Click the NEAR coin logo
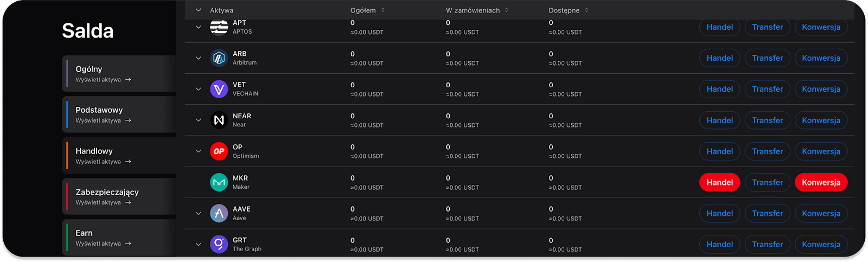868x262 pixels. point(219,120)
